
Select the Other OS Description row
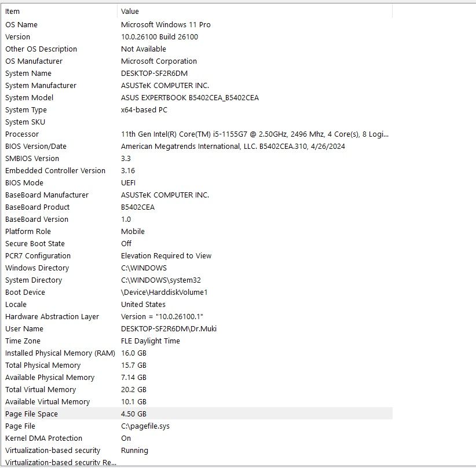[198, 49]
